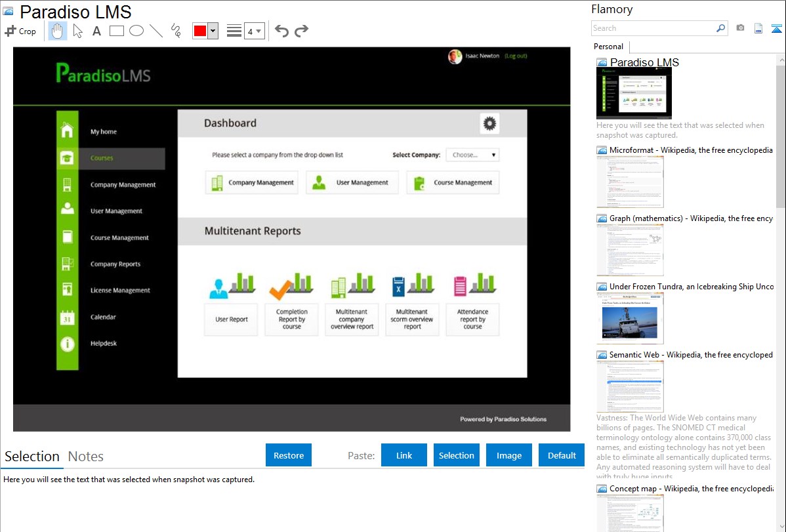Screen dimensions: 786x532
Task: Select the rectangle drawing tool
Action: pos(116,31)
